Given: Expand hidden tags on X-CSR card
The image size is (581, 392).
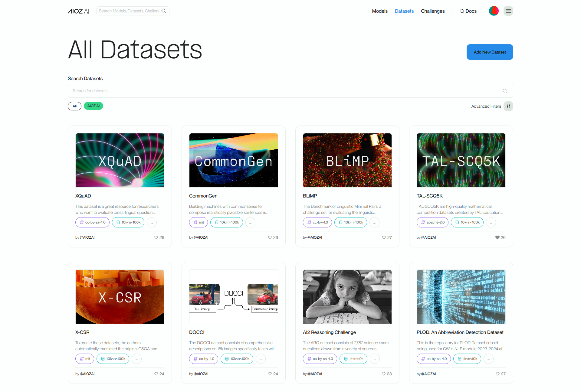Looking at the screenshot, I should pos(136,359).
